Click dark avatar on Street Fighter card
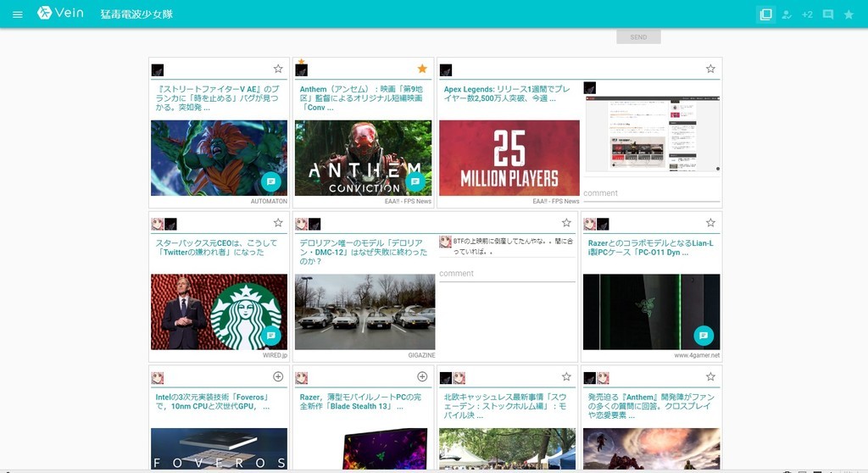 (157, 70)
